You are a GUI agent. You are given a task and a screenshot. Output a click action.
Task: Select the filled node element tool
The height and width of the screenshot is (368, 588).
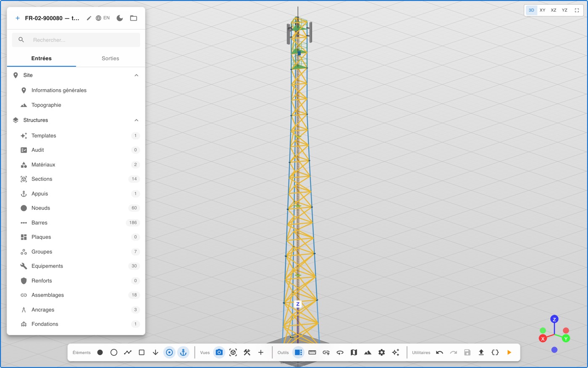tap(100, 352)
